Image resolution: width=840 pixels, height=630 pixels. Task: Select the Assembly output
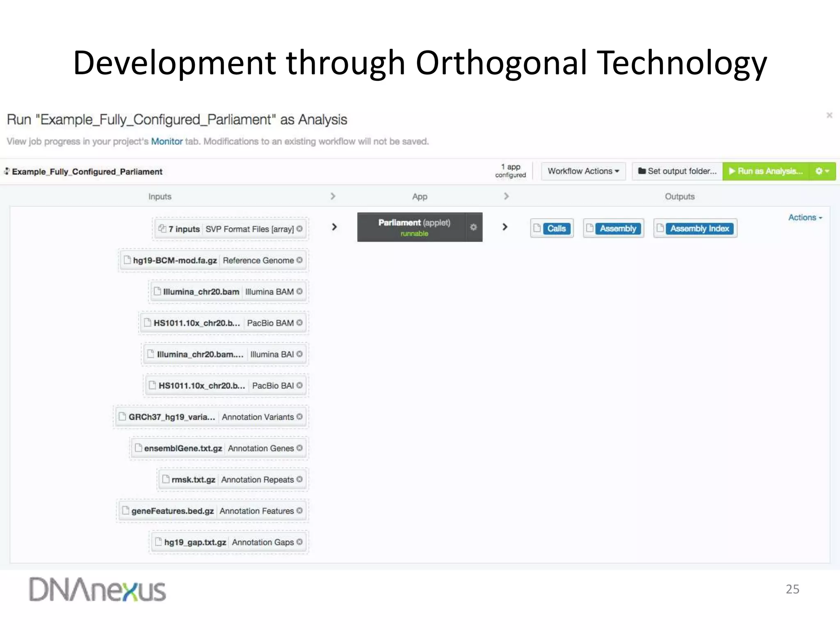pos(614,228)
